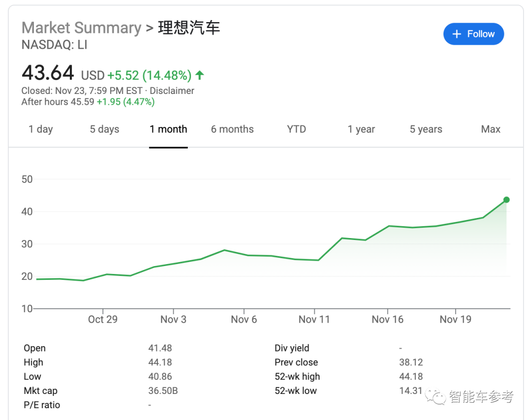
Task: Click the After hours 45.59 text
Action: (58, 102)
